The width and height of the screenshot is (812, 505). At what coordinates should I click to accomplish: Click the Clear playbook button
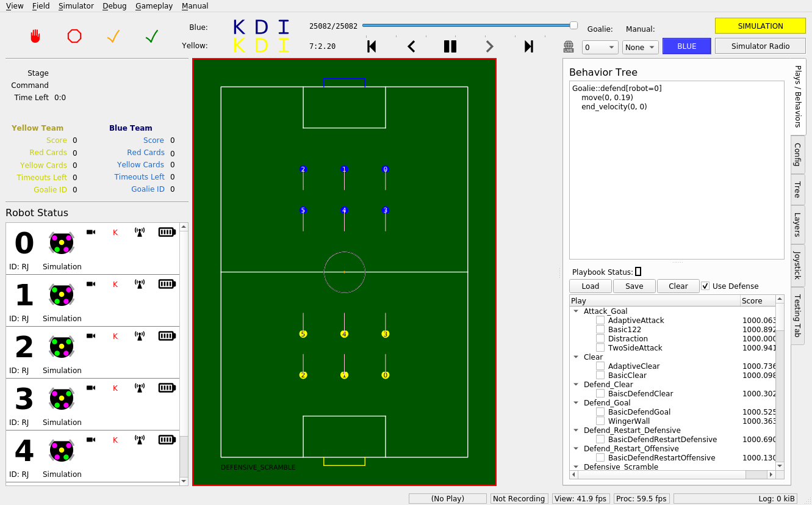click(x=678, y=286)
